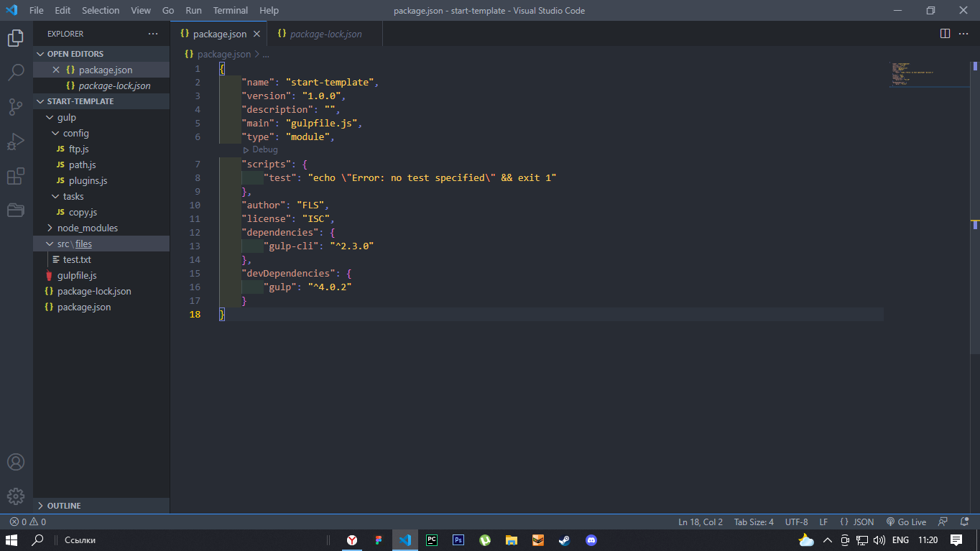Open path.js in the explorer

[x=101, y=165]
